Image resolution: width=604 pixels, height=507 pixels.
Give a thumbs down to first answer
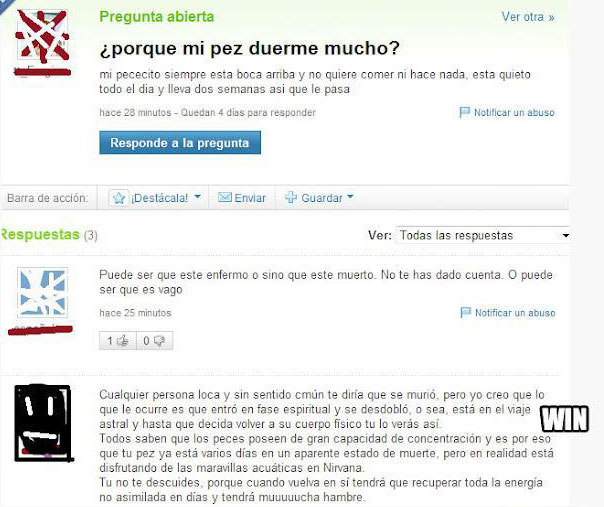point(154,341)
